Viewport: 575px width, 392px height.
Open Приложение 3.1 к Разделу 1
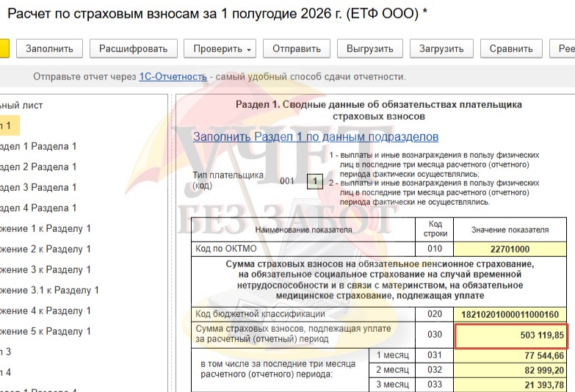(49, 290)
